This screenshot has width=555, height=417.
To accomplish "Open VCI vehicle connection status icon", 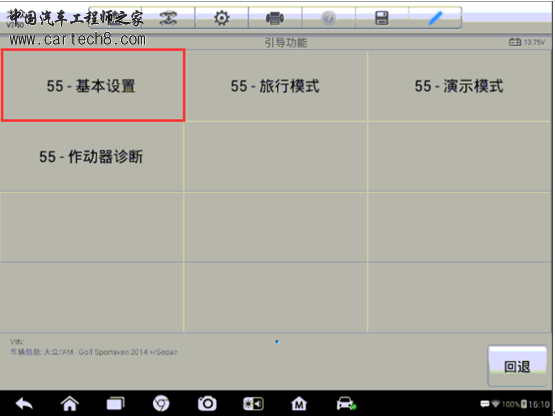I will [346, 404].
